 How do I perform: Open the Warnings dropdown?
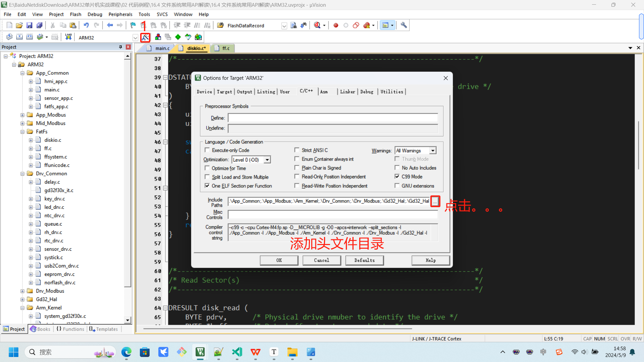pyautogui.click(x=433, y=151)
